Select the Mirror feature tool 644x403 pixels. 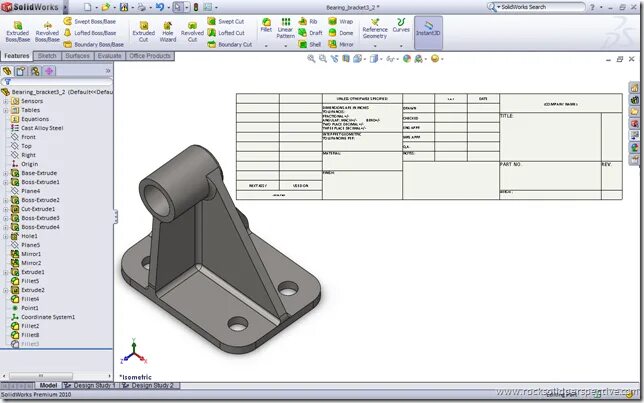[341, 44]
